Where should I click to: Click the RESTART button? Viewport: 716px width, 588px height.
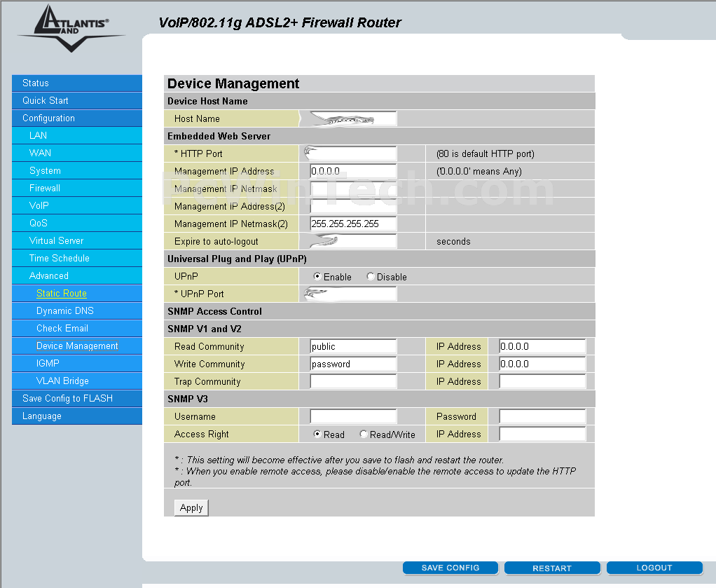pyautogui.click(x=552, y=568)
